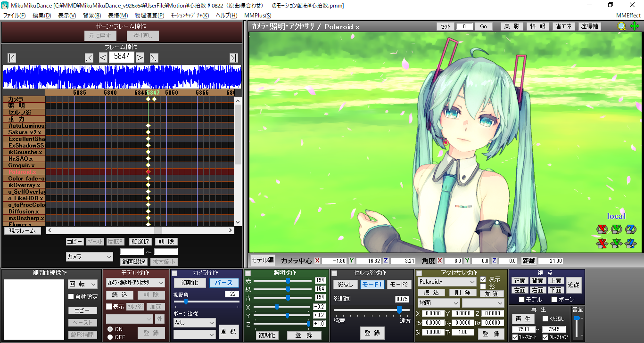Click the モデル編 mode button
Image resolution: width=644 pixels, height=343 pixels.
262,260
